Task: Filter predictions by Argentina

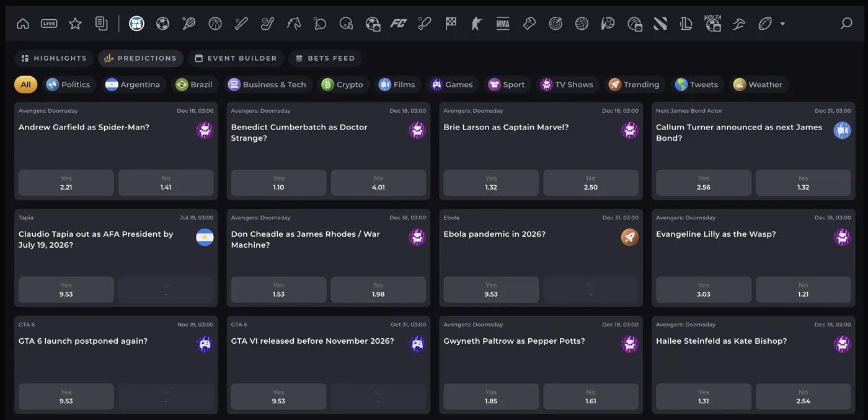Action: click(x=133, y=84)
